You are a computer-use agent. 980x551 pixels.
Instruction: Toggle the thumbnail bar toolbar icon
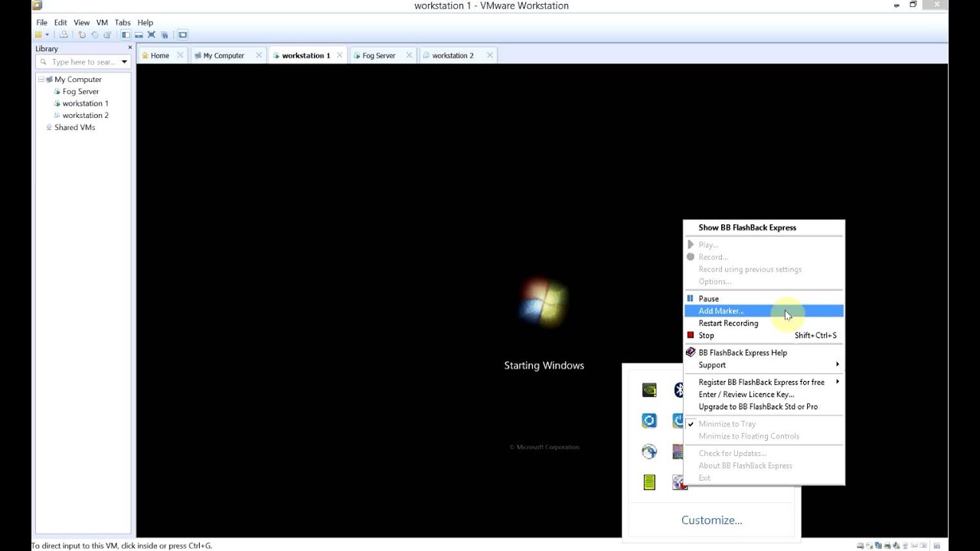coord(139,34)
